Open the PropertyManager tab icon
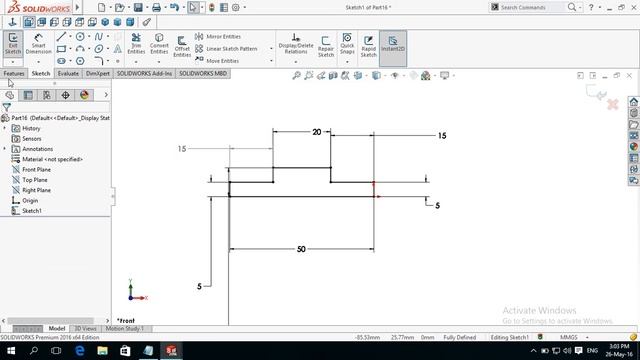 (x=28, y=95)
